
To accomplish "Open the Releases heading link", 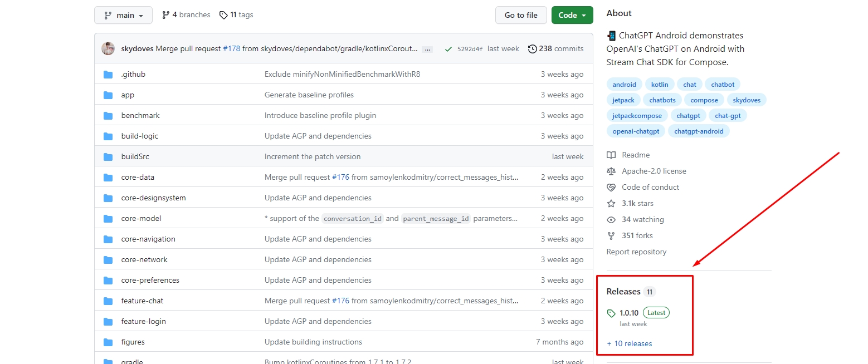I will click(x=623, y=292).
